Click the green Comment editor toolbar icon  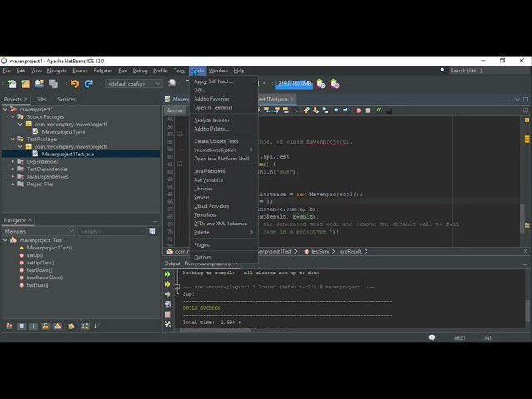coord(379,111)
